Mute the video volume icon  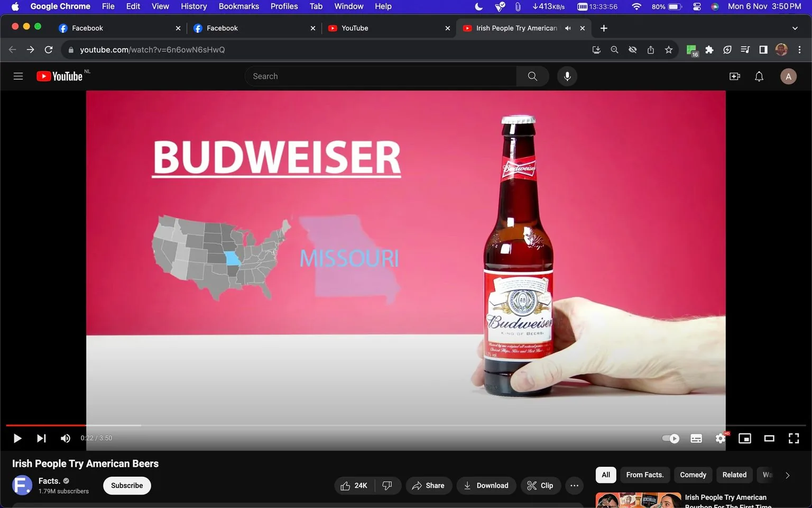coord(65,438)
